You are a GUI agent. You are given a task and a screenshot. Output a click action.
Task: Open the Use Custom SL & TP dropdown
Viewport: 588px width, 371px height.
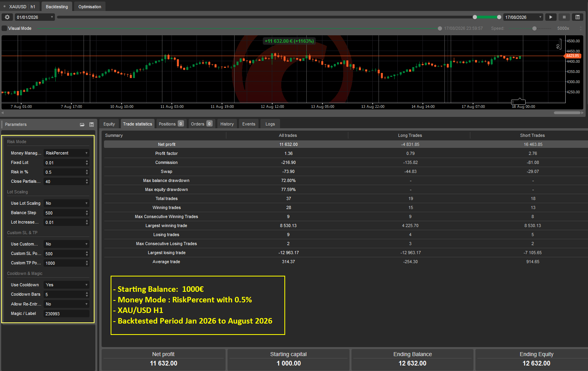click(x=66, y=244)
